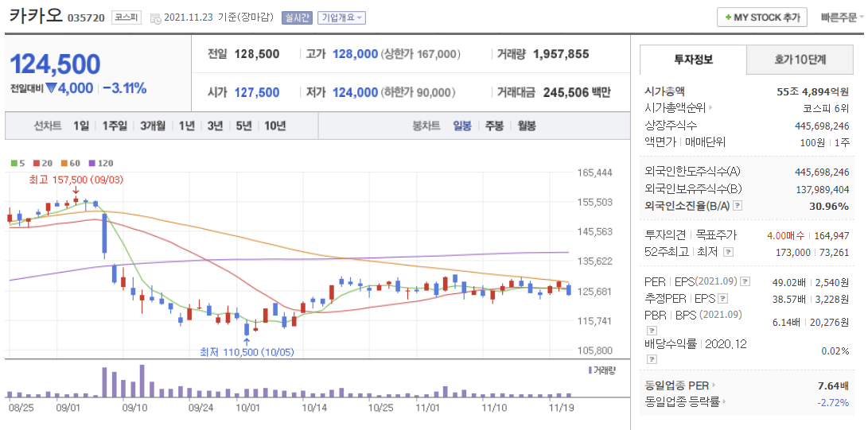This screenshot has height=430, width=868.
Task: Click the purple 120-day moving average legend square
Action: [x=92, y=163]
